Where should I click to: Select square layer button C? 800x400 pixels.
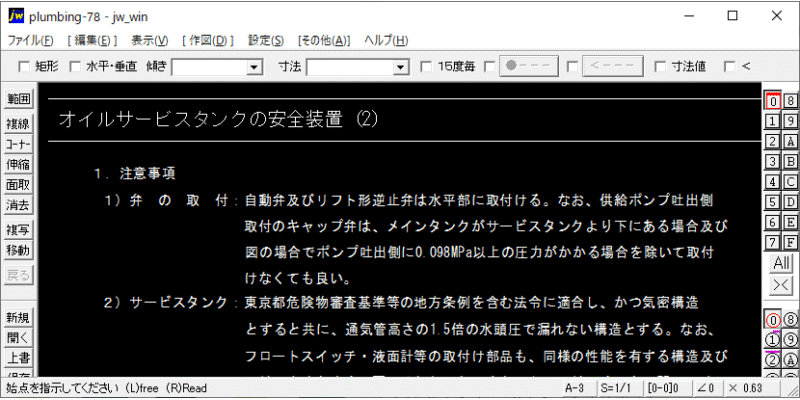click(x=790, y=181)
